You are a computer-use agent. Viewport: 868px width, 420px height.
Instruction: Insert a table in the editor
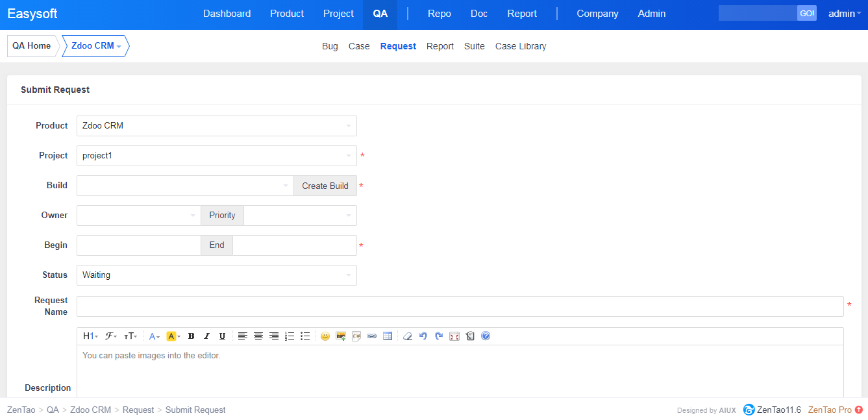388,336
